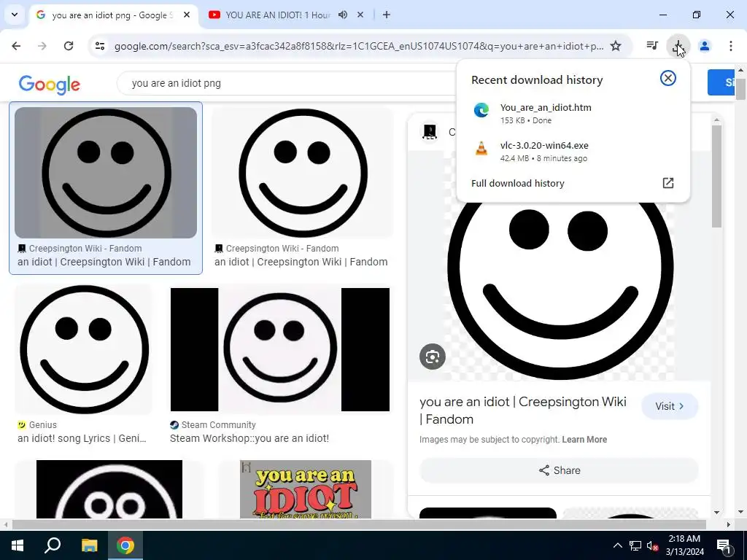Open the Windows Start menu
Image resolution: width=747 pixels, height=560 pixels.
pos(18,545)
